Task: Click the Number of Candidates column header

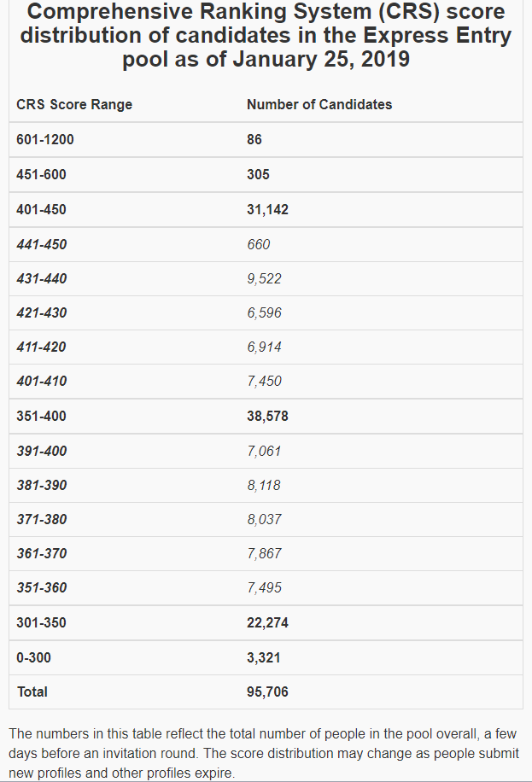Action: click(319, 105)
